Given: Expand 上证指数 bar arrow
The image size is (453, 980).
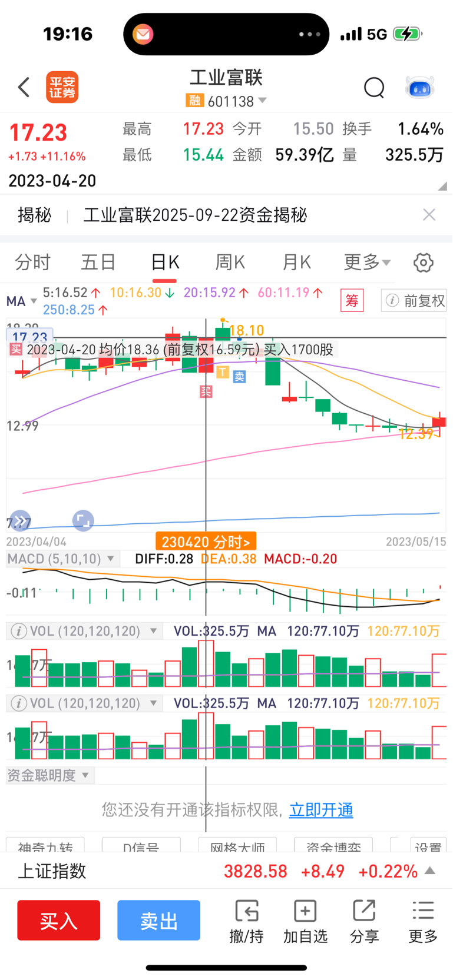Looking at the screenshot, I should 430,871.
